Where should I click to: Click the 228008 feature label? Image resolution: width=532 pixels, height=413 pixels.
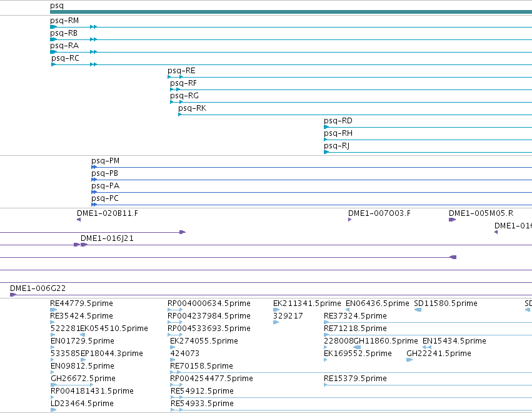tap(339, 341)
